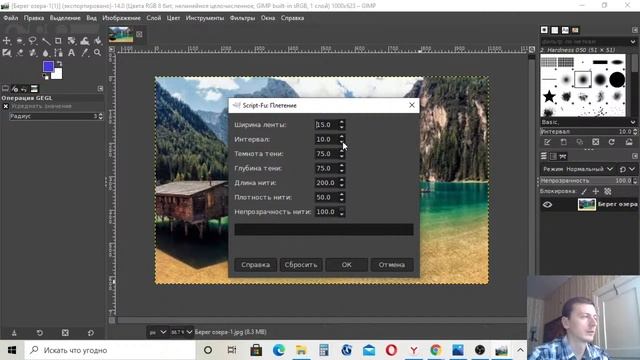Reset tool options icon at bottom left
640x360 pixels.
(x=91, y=333)
